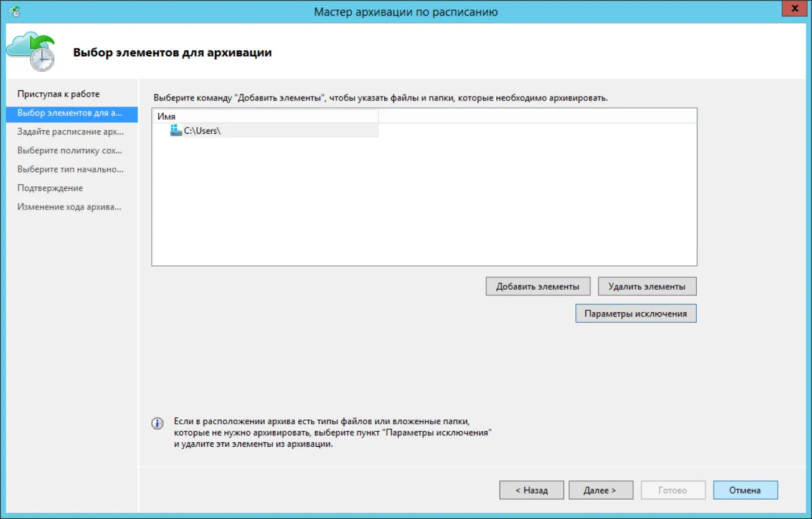Cancel the wizard with "Отмена"

pyautogui.click(x=745, y=490)
